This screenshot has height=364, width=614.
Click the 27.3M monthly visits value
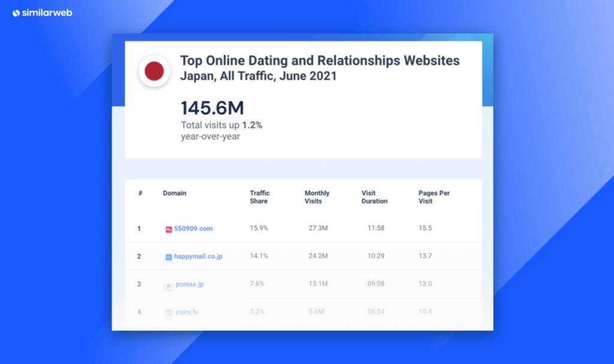317,229
